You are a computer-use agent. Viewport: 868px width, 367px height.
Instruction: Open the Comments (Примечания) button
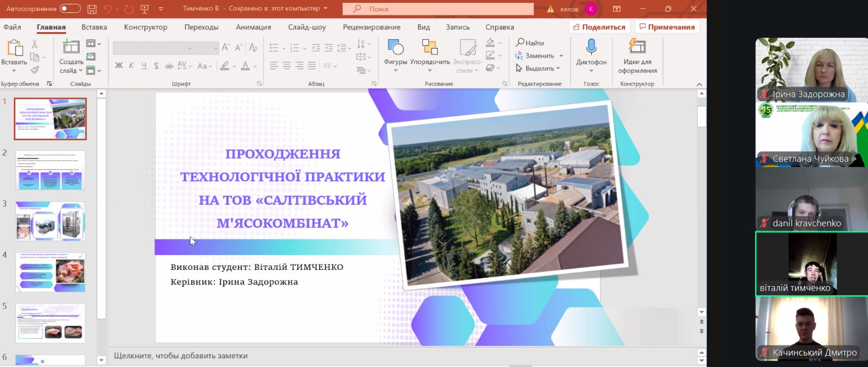[x=667, y=27]
